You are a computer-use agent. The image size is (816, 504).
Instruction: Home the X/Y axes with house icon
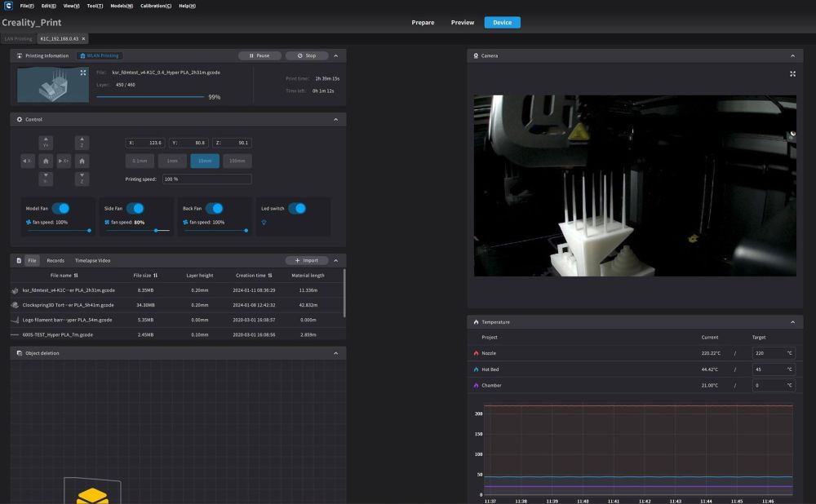46,161
